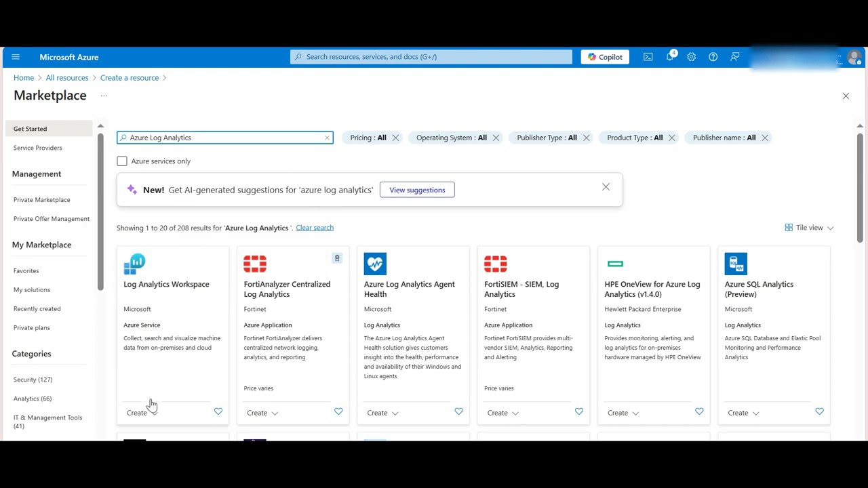Go to Create a resource breadcrumb
The width and height of the screenshot is (868, 488).
(130, 78)
